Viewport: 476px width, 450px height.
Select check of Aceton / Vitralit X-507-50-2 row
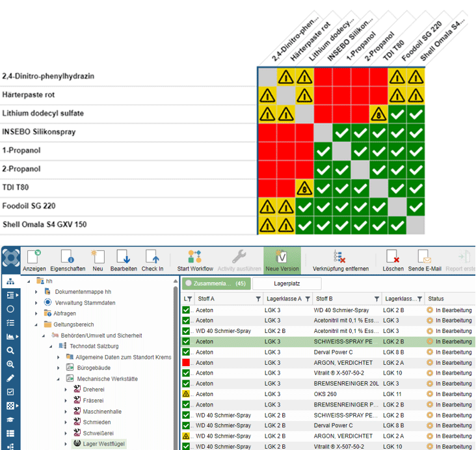(186, 373)
